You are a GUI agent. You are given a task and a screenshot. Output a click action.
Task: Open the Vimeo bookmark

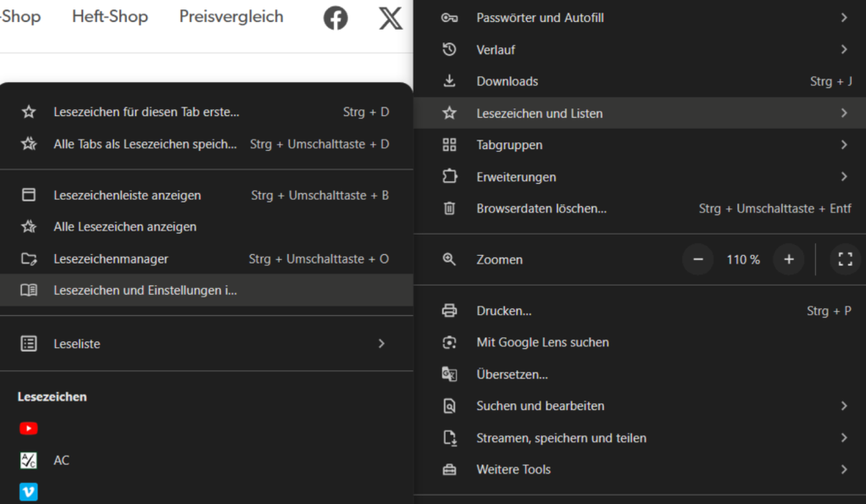point(28,491)
